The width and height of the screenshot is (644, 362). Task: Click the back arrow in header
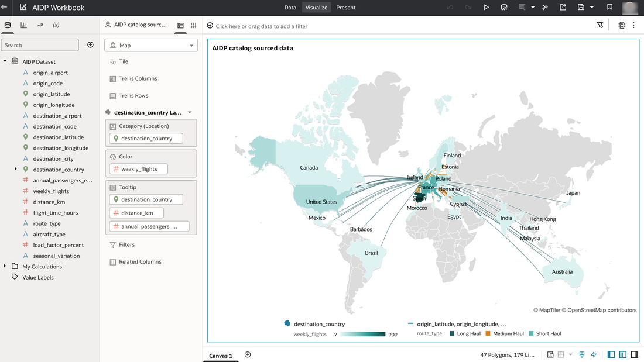4,7
